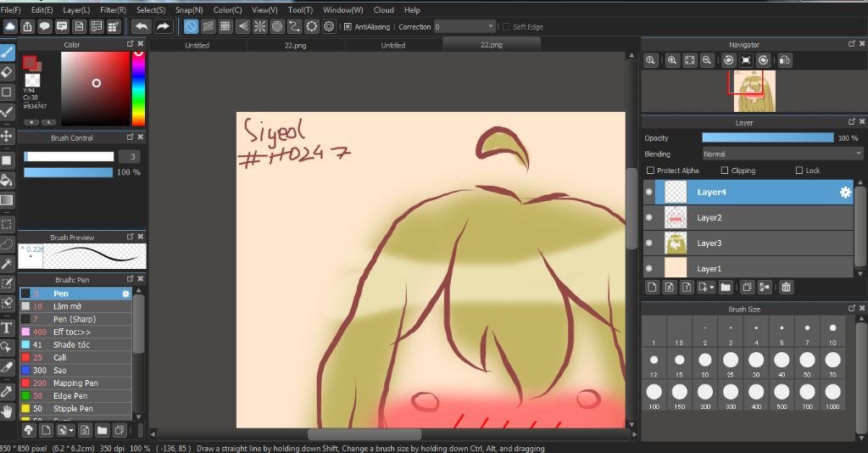Select the Layer3 row
This screenshot has width=868, height=453.
(748, 243)
